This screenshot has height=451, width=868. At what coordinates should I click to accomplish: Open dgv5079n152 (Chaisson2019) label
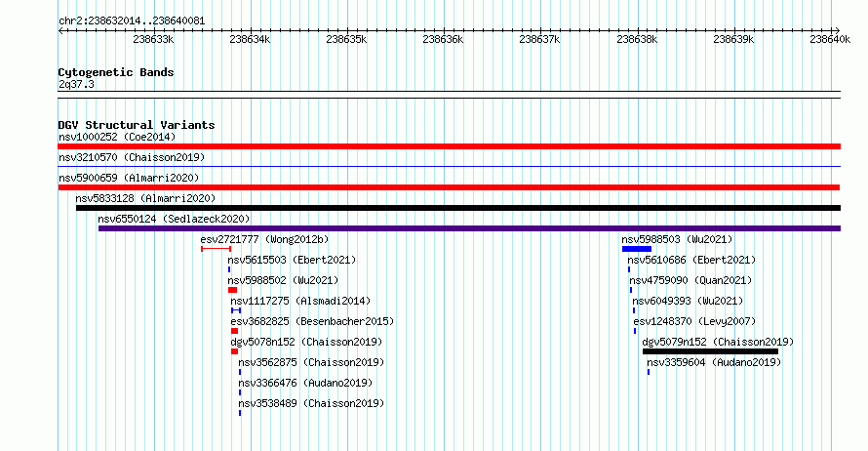coord(718,342)
